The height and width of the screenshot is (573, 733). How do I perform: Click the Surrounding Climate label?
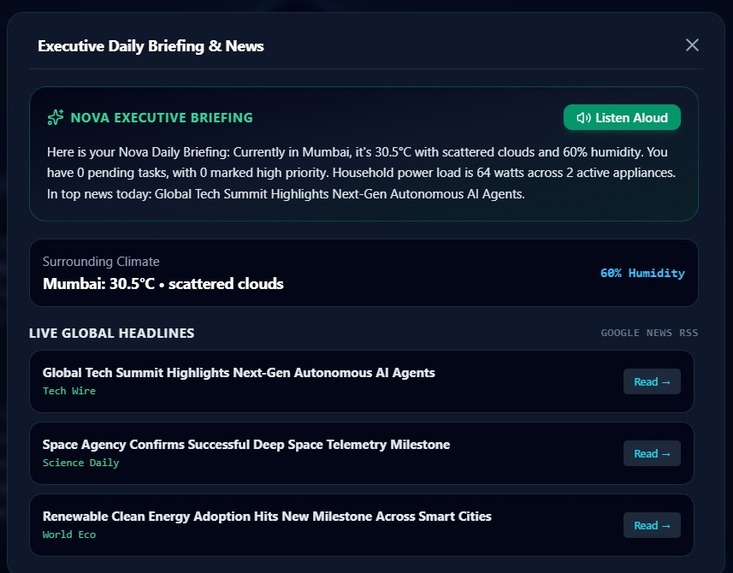(x=101, y=261)
